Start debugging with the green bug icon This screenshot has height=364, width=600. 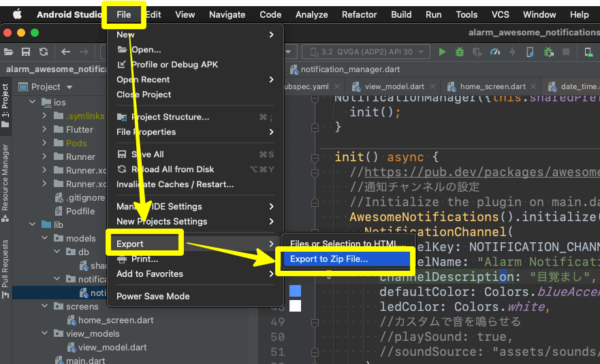pyautogui.click(x=460, y=52)
